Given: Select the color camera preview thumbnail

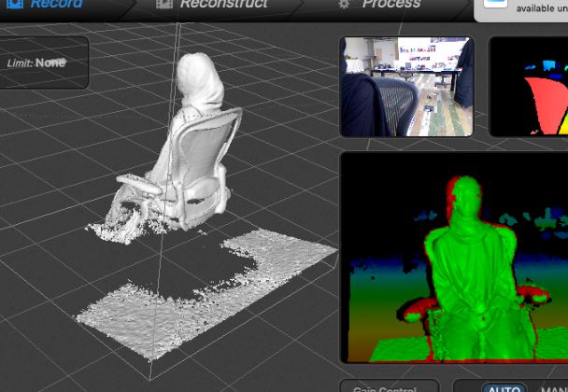Looking at the screenshot, I should pos(406,87).
